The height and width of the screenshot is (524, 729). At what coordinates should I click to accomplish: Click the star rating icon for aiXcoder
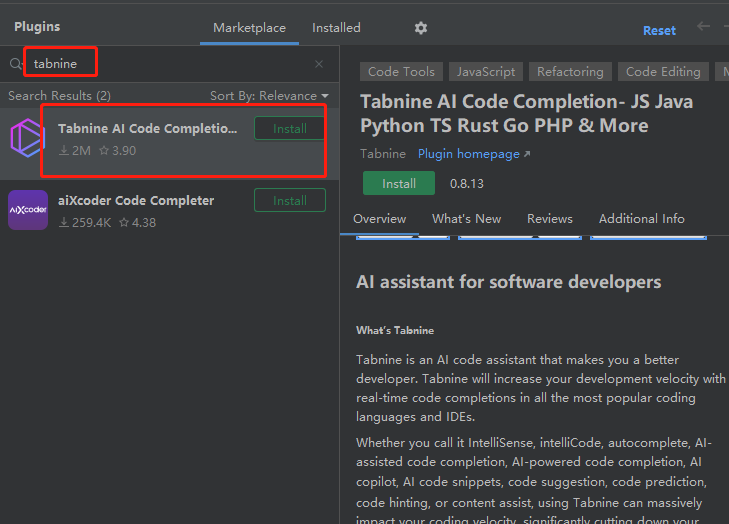124,223
